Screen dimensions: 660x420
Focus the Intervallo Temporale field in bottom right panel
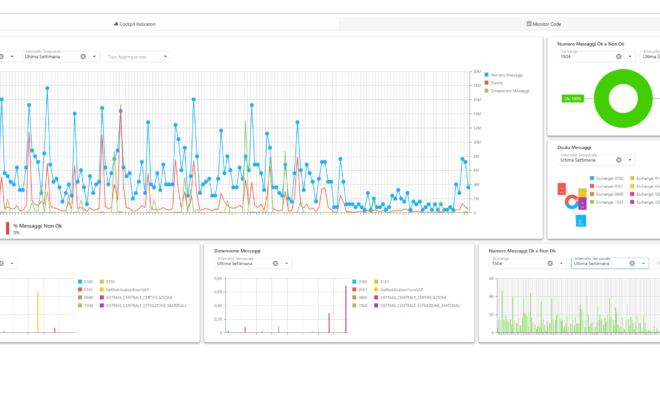point(609,263)
